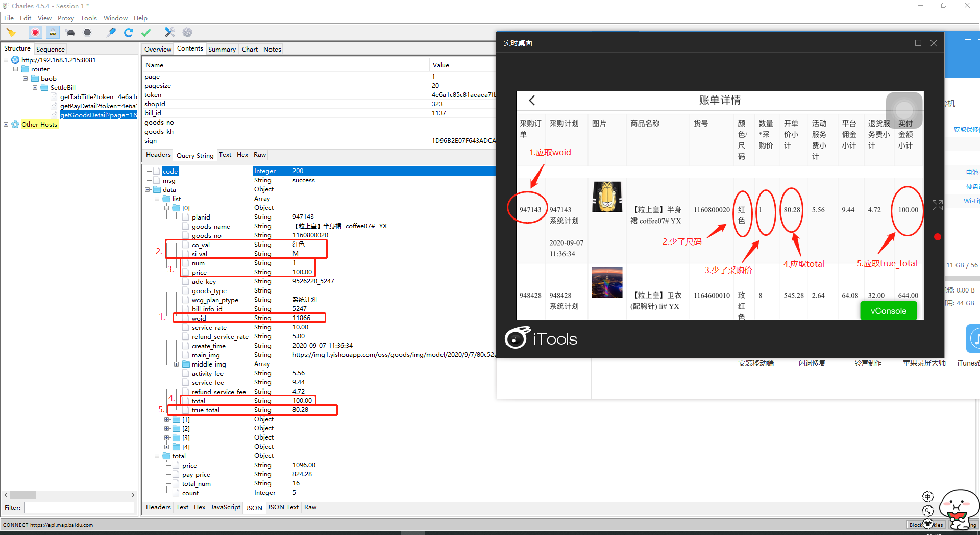Select the JavaScript response tab
This screenshot has width=980, height=535.
tap(225, 507)
